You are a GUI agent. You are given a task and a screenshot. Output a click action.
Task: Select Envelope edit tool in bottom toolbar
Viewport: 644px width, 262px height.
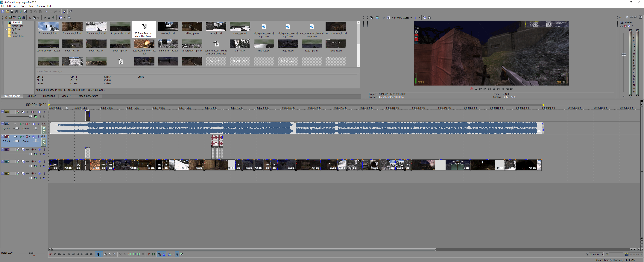(106, 254)
